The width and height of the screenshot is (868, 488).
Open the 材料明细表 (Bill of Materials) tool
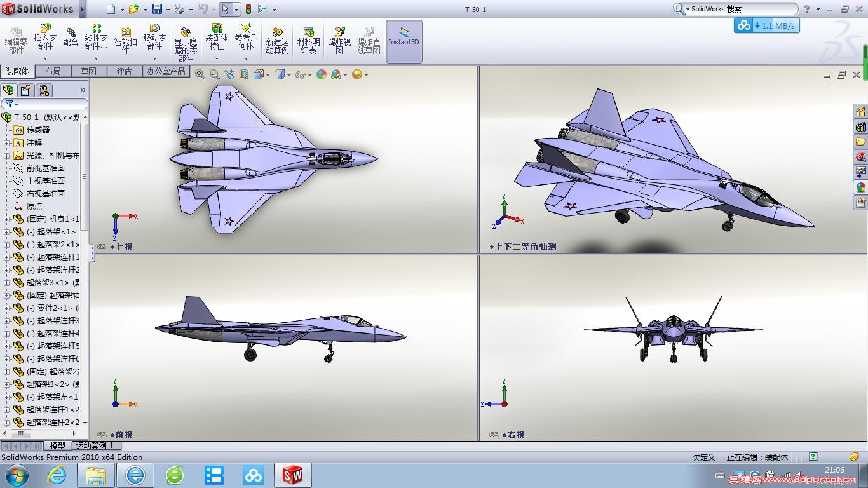pos(308,41)
